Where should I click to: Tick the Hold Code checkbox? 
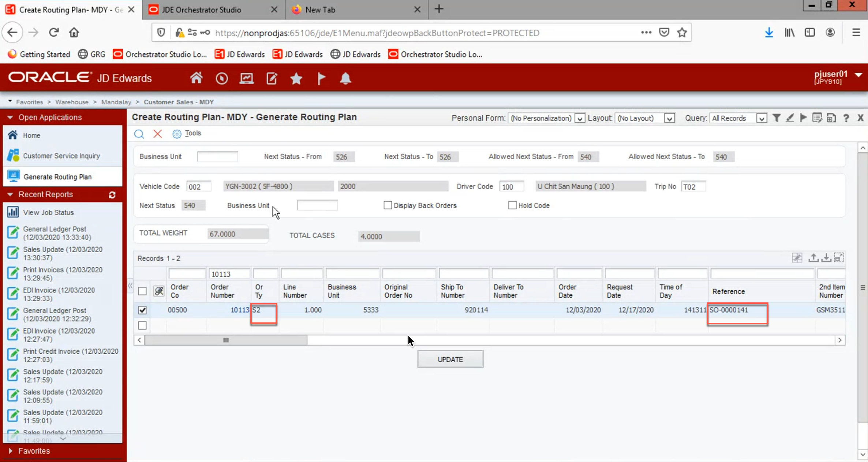512,205
